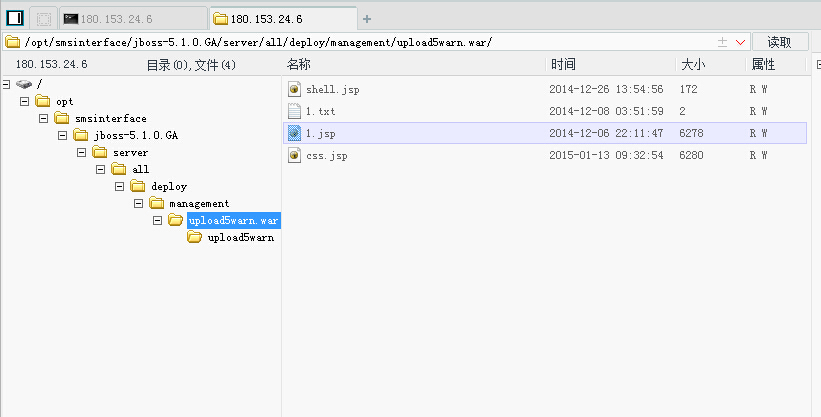Click the folder icon on active tab
821x417 pixels.
pos(220,19)
